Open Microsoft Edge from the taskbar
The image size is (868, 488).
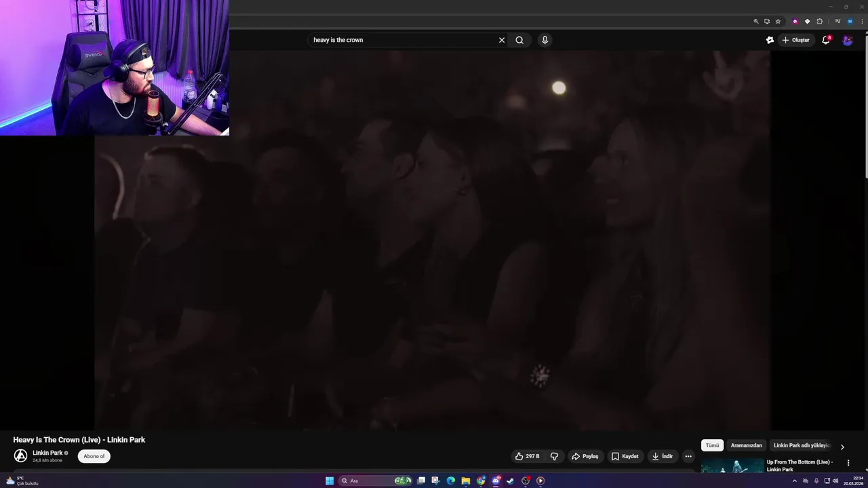pos(450,481)
